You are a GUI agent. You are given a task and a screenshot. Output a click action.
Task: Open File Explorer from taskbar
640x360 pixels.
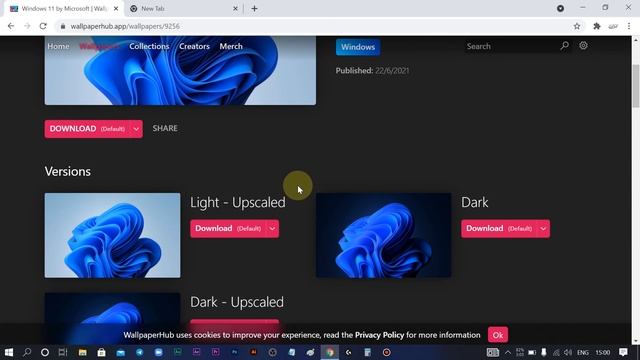pos(82,352)
